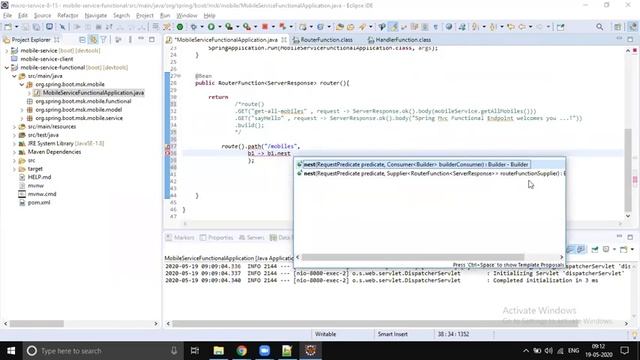The height and width of the screenshot is (360, 640).
Task: Click the pin editor icon in toolbar
Action: 560,27
